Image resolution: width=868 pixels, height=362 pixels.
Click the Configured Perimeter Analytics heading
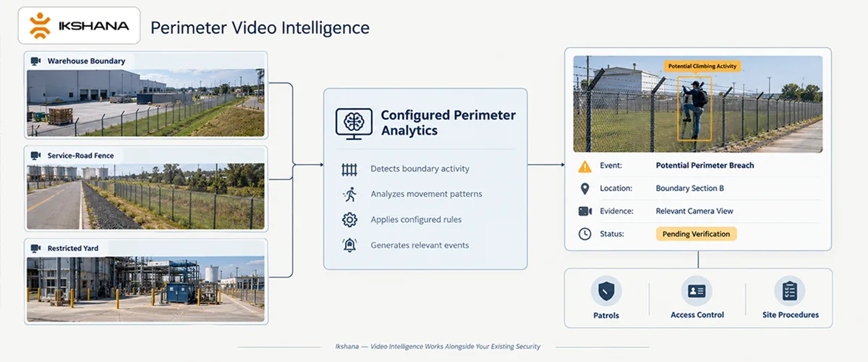[x=448, y=123]
